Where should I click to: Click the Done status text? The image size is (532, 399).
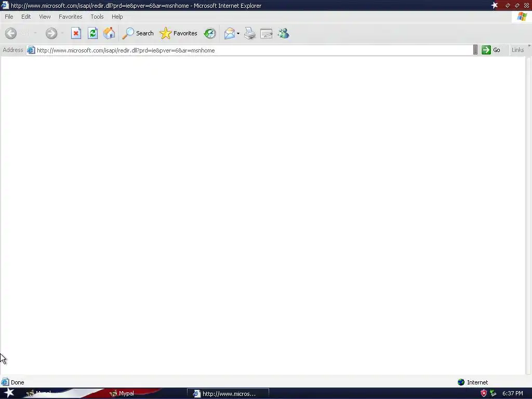click(18, 382)
